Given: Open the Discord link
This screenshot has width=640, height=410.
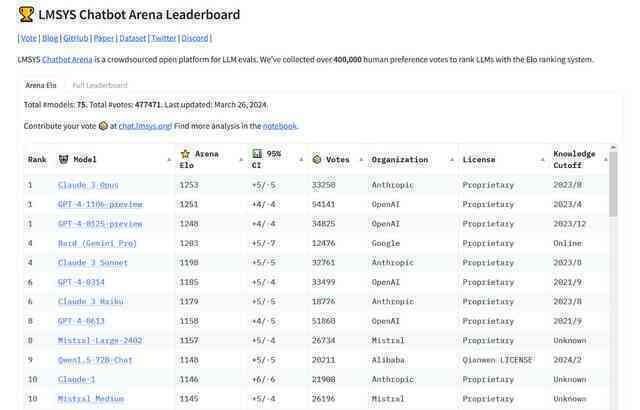Looking at the screenshot, I should [x=195, y=38].
